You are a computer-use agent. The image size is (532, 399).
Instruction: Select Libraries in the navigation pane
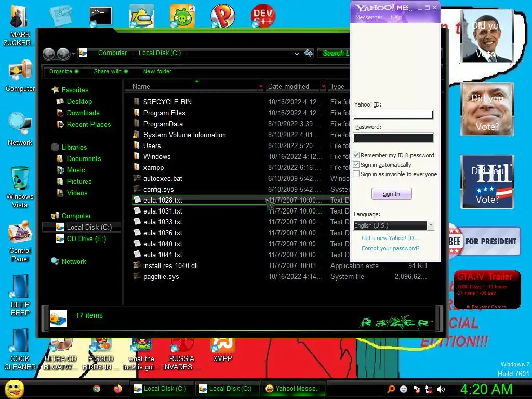pyautogui.click(x=74, y=147)
